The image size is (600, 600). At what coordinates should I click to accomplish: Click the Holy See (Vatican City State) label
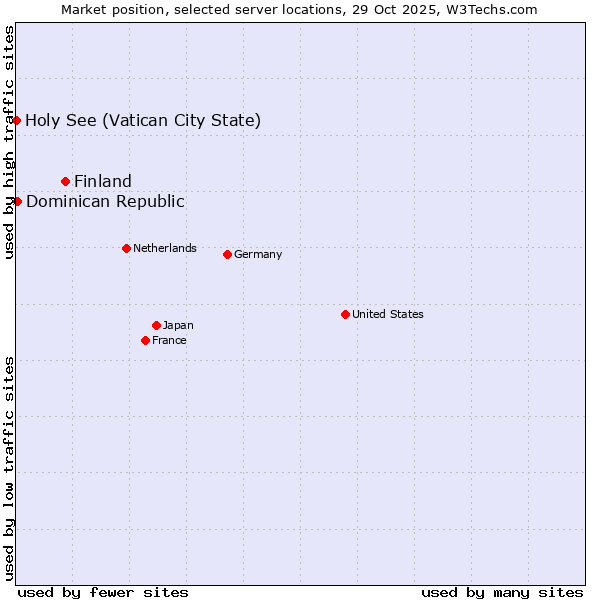coord(143,121)
